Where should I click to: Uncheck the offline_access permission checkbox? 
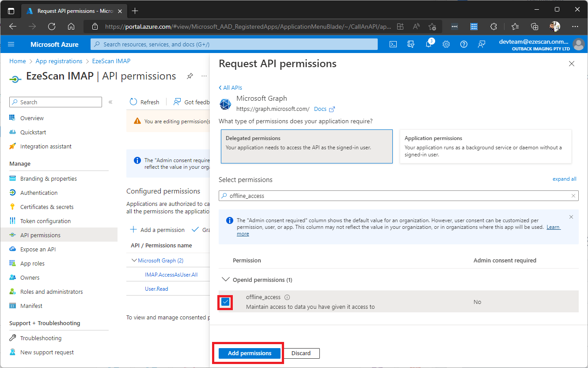[226, 302]
